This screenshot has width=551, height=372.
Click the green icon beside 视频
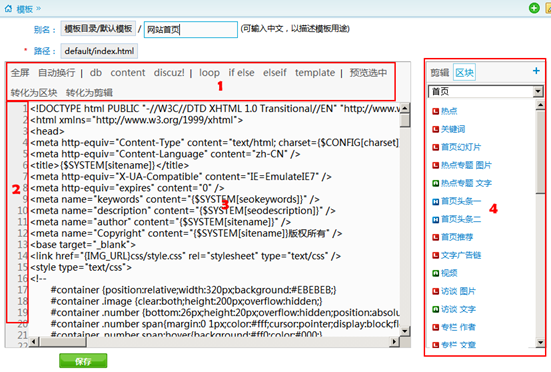click(435, 273)
